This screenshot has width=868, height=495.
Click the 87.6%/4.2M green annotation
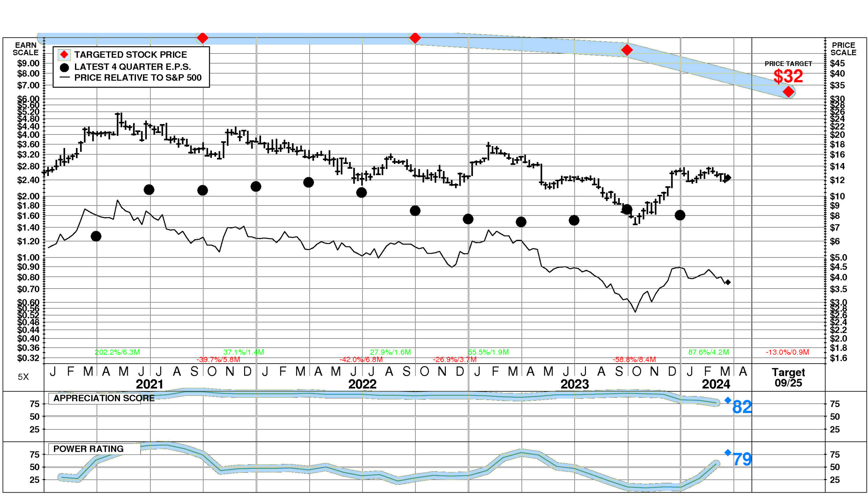709,352
